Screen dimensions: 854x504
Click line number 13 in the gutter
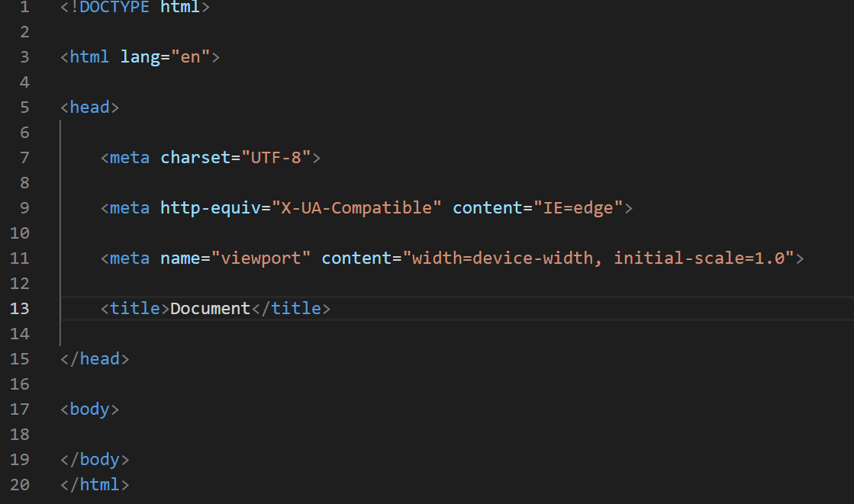20,309
